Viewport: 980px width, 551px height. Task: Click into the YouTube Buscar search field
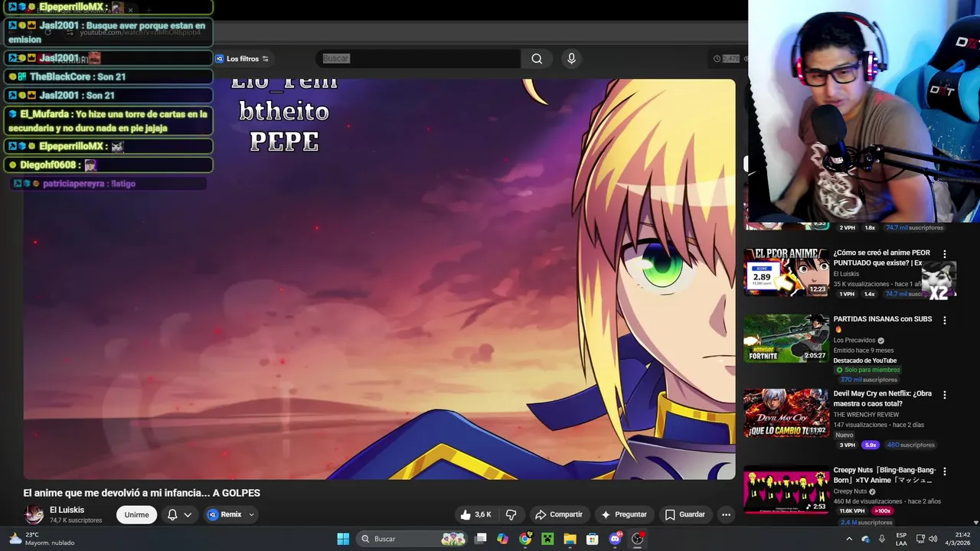(420, 58)
